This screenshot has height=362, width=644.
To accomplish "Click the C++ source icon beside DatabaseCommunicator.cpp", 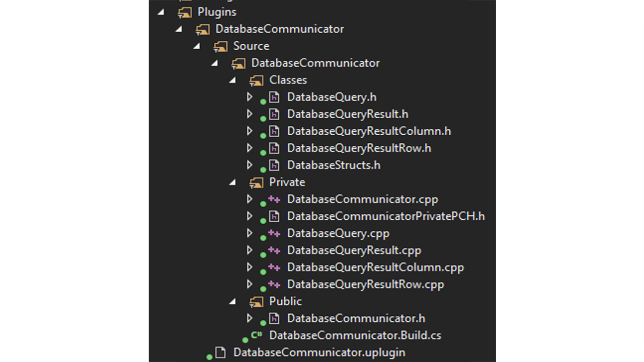I will [274, 199].
